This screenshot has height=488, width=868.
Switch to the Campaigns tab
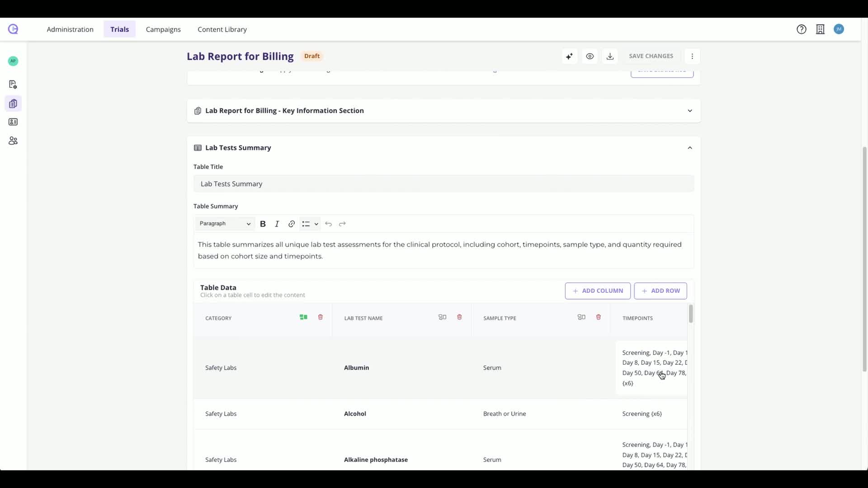[163, 29]
